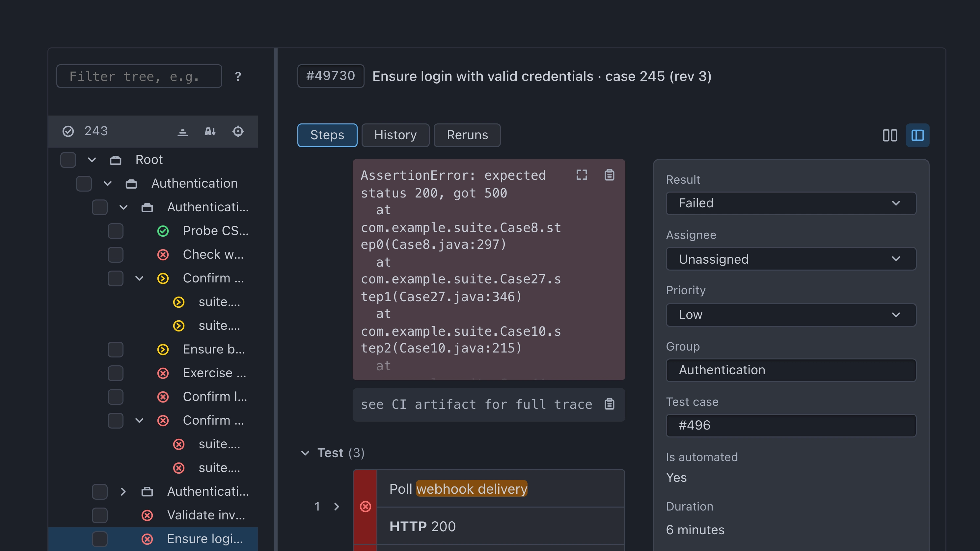
Task: Click the folder icon of collapsed Authenticati... group
Action: 147,491
